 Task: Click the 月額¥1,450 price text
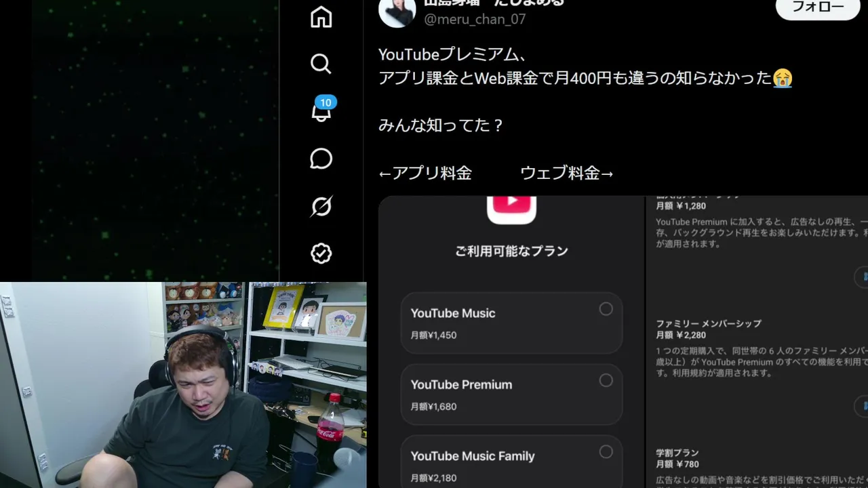click(433, 335)
